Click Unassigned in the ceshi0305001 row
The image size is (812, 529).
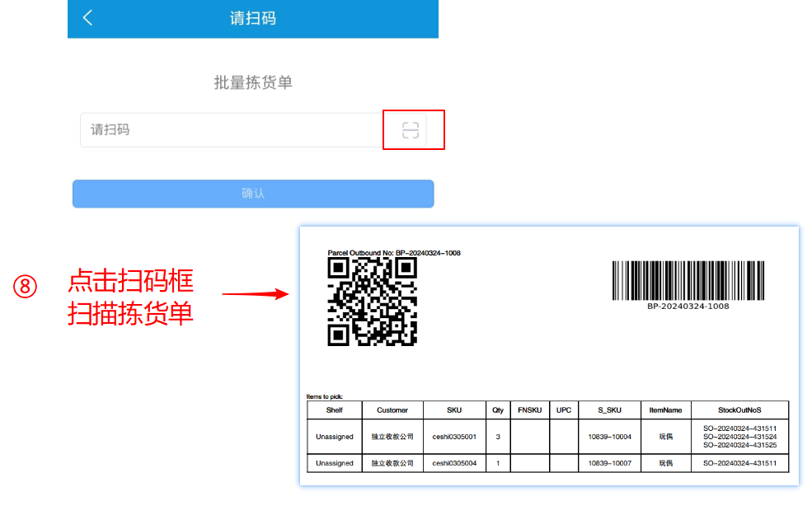335,437
